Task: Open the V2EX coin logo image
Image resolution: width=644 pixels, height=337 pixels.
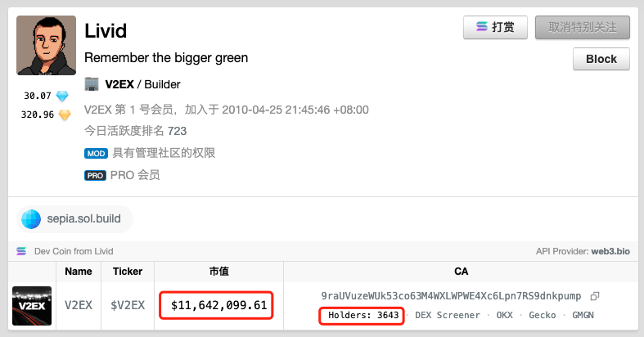Action: pyautogui.click(x=32, y=305)
